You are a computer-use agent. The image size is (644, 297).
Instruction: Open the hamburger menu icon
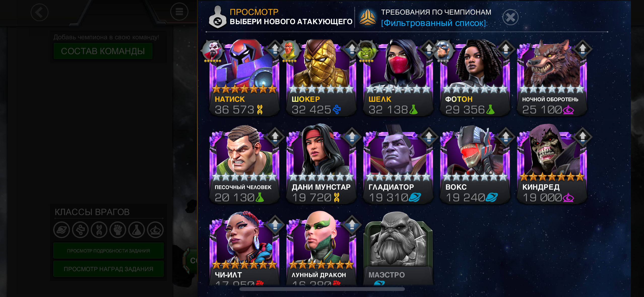(179, 12)
